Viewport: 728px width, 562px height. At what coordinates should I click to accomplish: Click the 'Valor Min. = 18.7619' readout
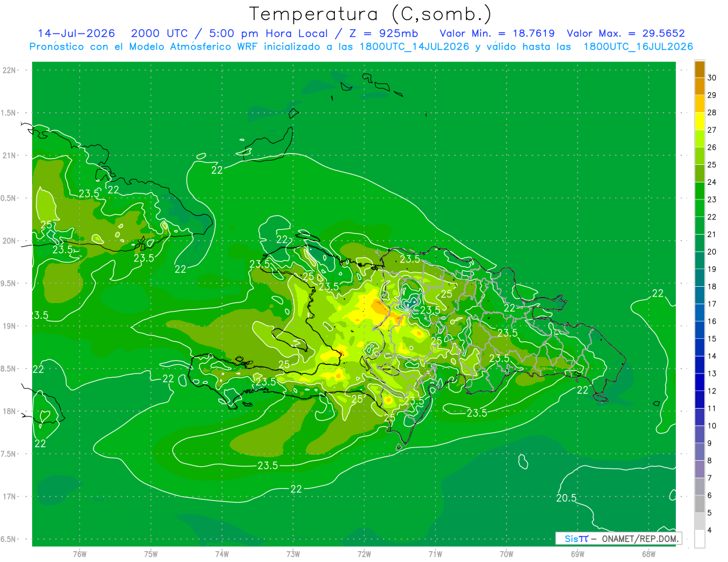[497, 33]
